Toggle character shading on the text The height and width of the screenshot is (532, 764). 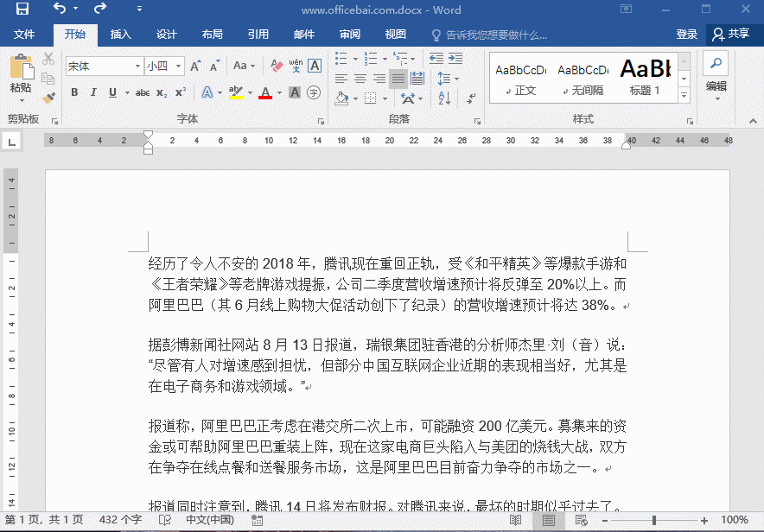click(x=295, y=92)
